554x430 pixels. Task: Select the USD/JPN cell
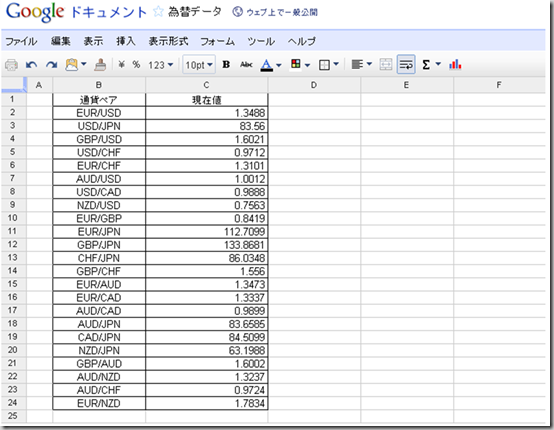pos(99,126)
